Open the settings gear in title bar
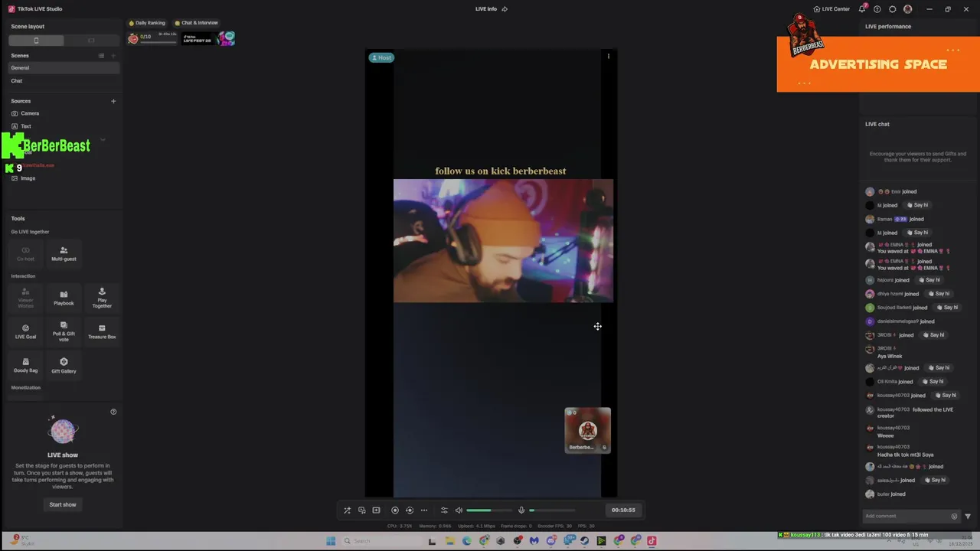 click(x=893, y=9)
